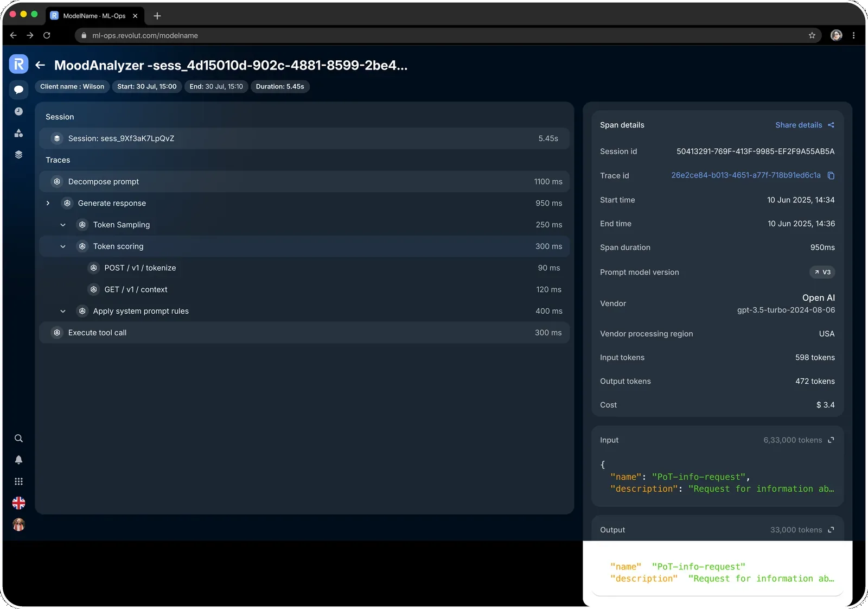Click the 1100 ms Decompose prompt duration
The width and height of the screenshot is (868, 609).
[x=548, y=182]
